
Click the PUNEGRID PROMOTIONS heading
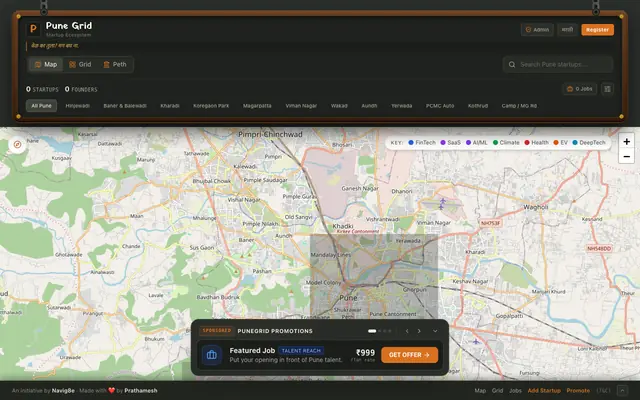(x=275, y=331)
